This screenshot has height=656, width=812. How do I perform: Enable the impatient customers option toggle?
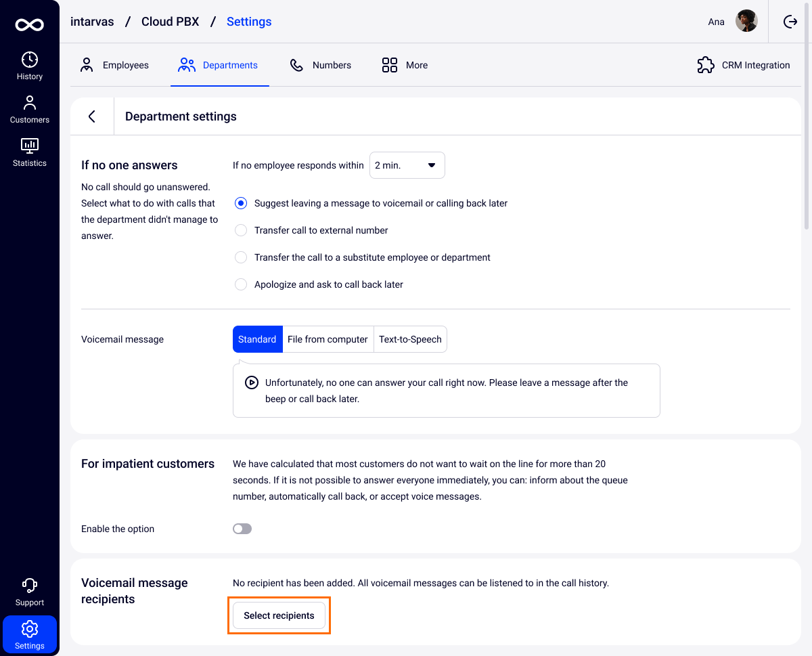pos(242,529)
